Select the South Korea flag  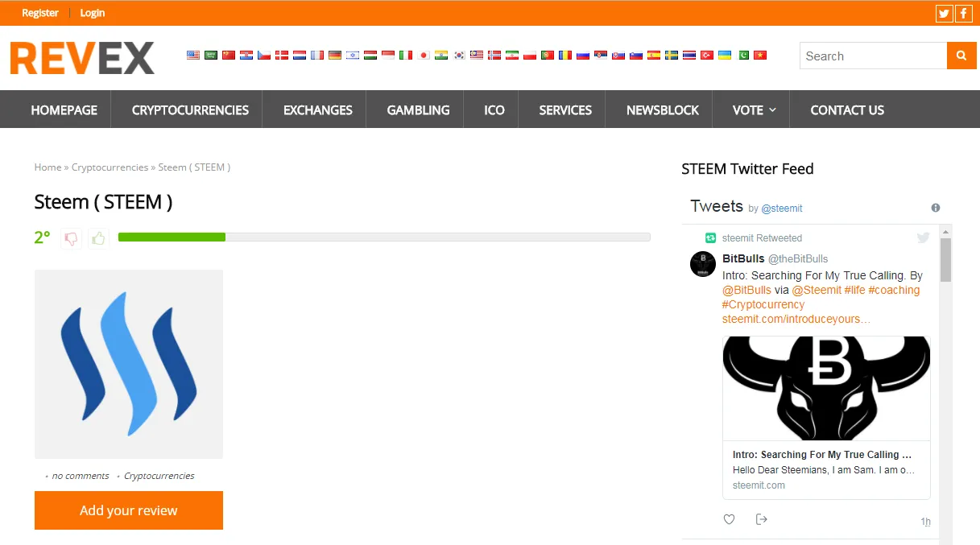459,56
